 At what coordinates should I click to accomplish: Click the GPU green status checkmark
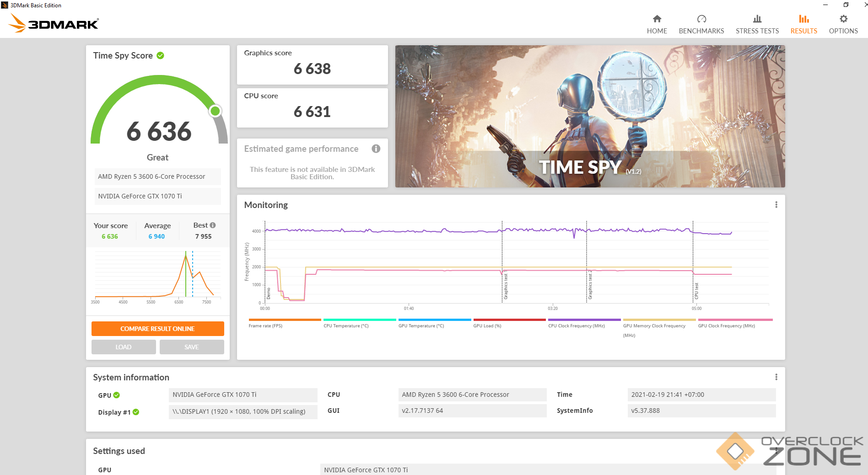pyautogui.click(x=117, y=395)
